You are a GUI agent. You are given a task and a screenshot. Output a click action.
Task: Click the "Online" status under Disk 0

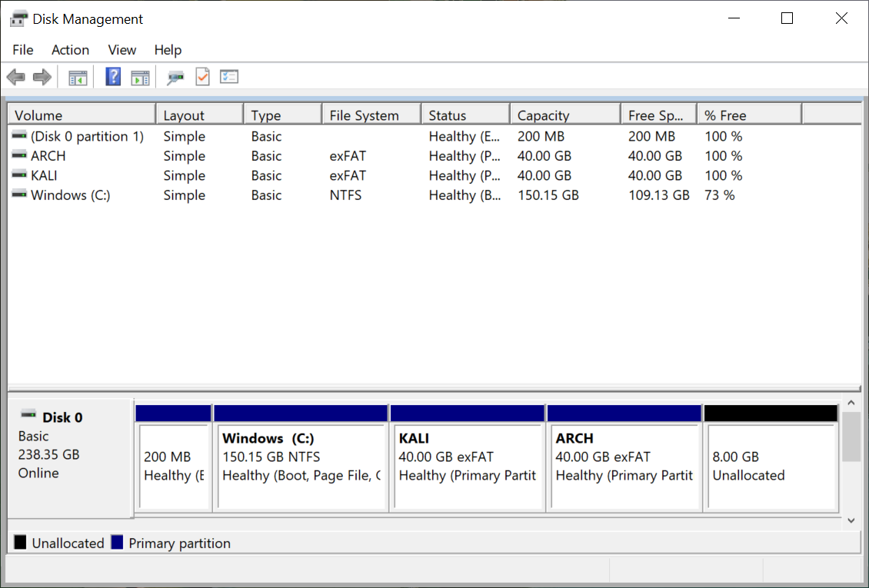38,473
